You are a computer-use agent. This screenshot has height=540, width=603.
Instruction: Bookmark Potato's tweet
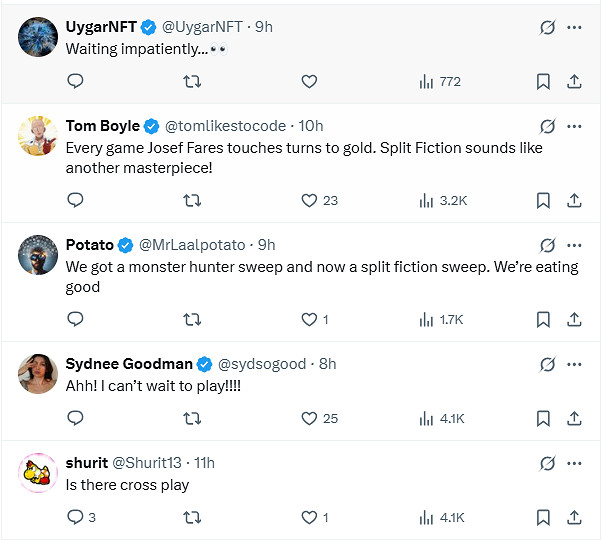pos(543,319)
